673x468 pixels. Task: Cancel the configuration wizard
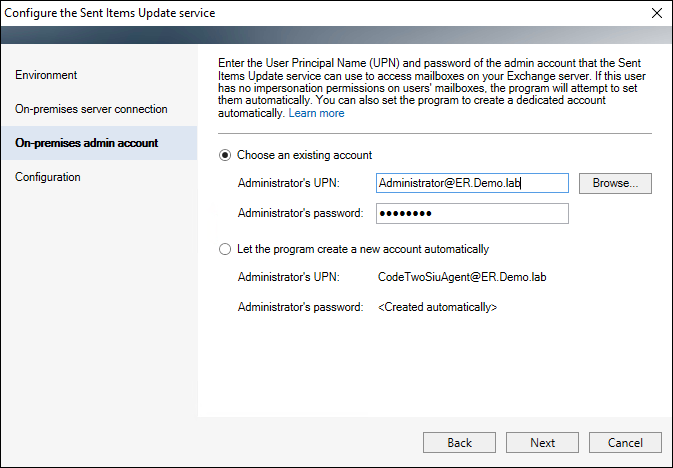pyautogui.click(x=625, y=442)
